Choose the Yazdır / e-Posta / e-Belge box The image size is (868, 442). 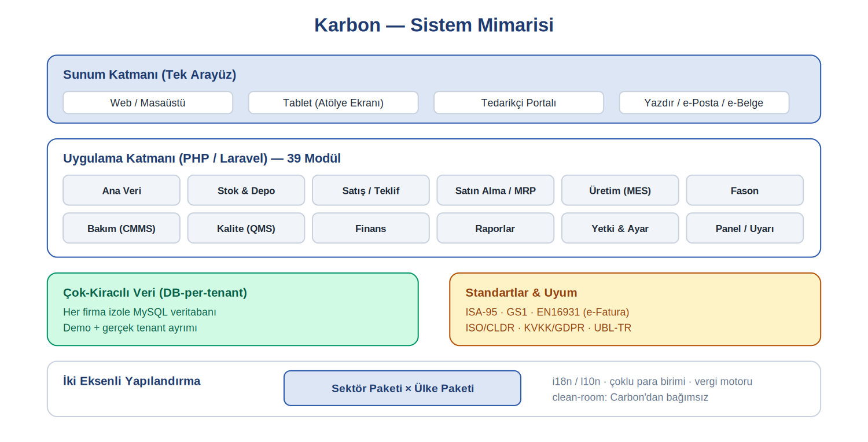(x=704, y=102)
